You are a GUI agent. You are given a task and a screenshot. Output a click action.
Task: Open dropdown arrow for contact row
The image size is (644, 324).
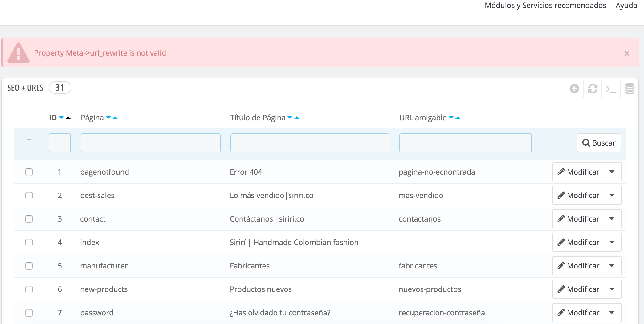pyautogui.click(x=612, y=219)
